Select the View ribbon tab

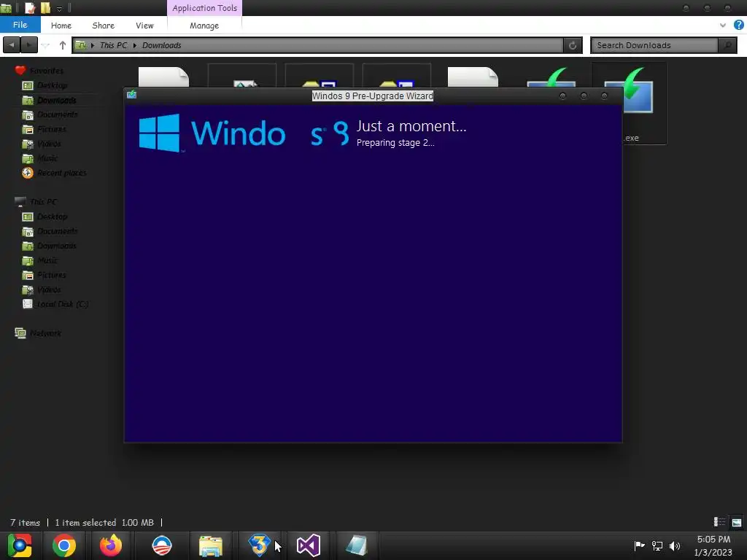(x=144, y=26)
